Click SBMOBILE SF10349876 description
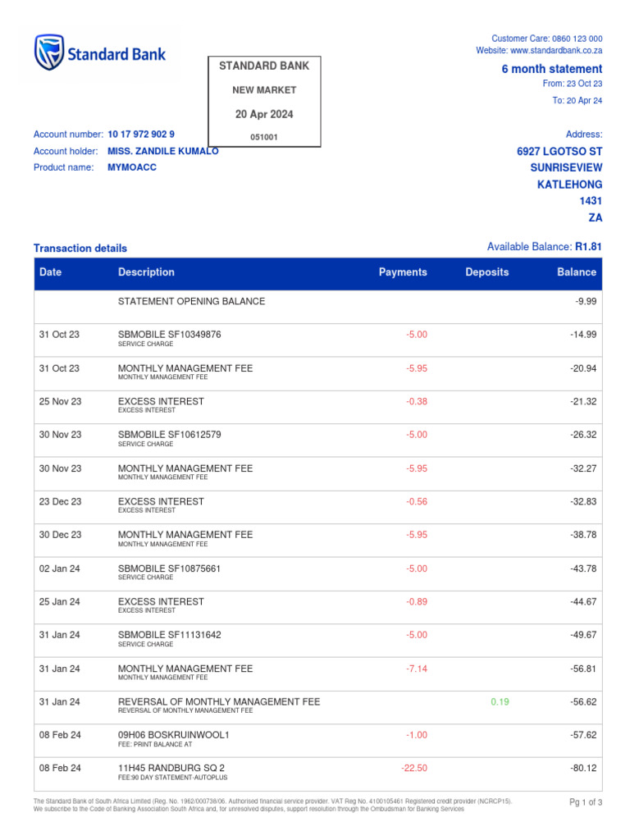630x840 pixels. pos(169,335)
